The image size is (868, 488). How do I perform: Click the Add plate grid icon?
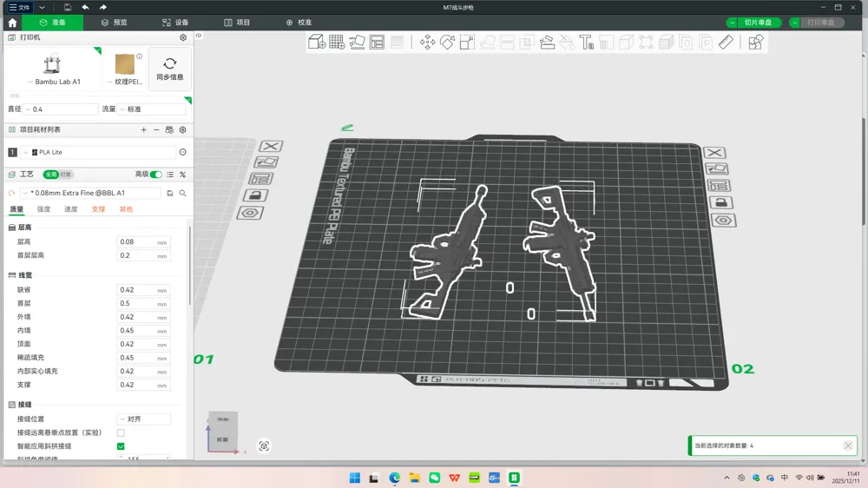[337, 42]
